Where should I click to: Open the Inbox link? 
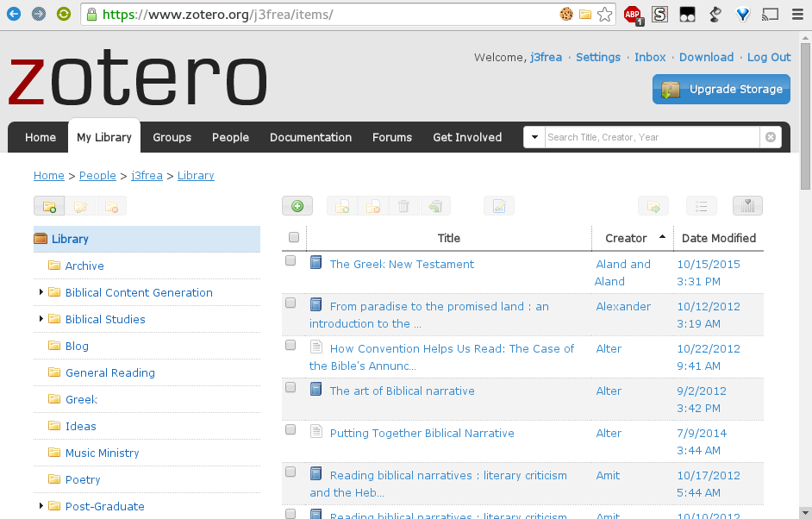click(x=650, y=57)
